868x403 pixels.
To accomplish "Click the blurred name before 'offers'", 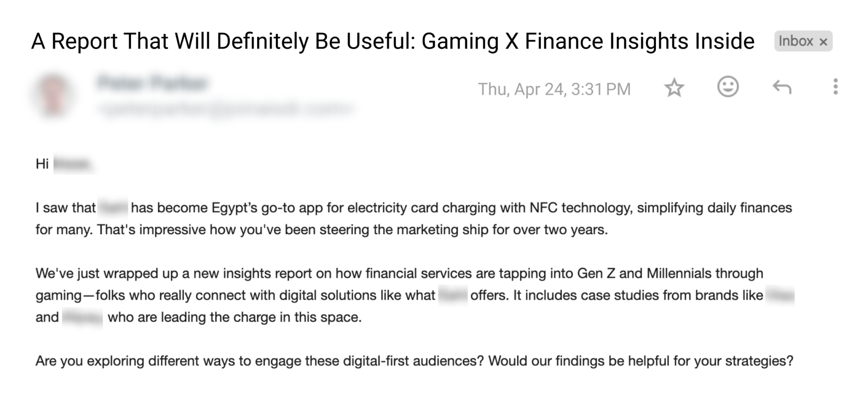I will (453, 295).
